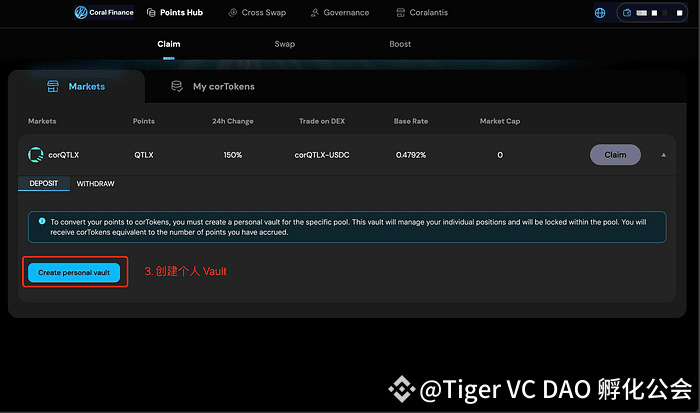This screenshot has height=413, width=700.
Task: Click the corQTLX market name
Action: coord(64,155)
